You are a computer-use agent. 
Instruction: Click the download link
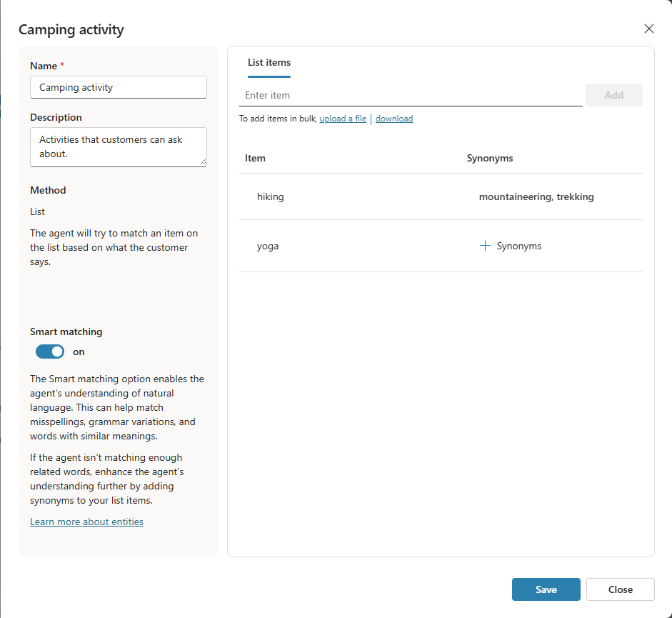pyautogui.click(x=394, y=119)
